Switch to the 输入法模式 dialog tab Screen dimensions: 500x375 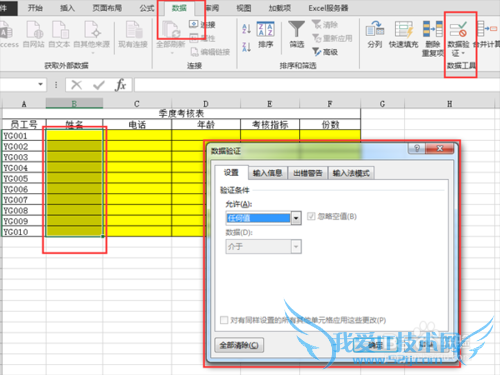[351, 173]
